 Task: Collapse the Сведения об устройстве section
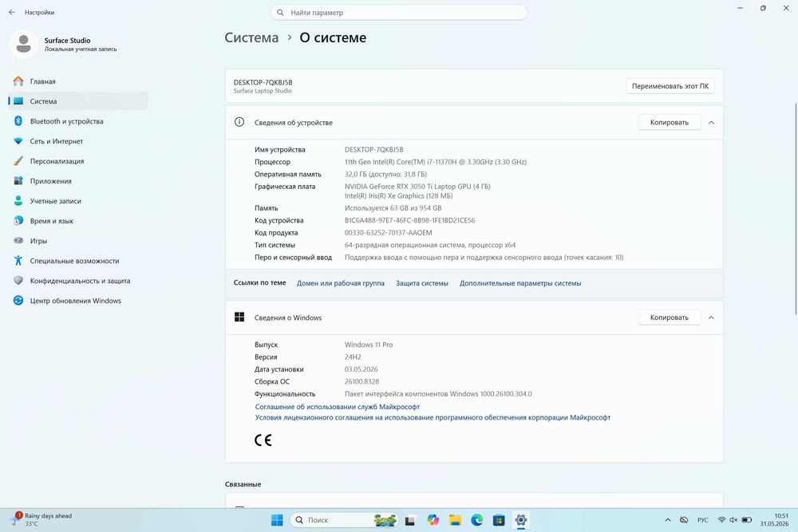click(x=712, y=123)
